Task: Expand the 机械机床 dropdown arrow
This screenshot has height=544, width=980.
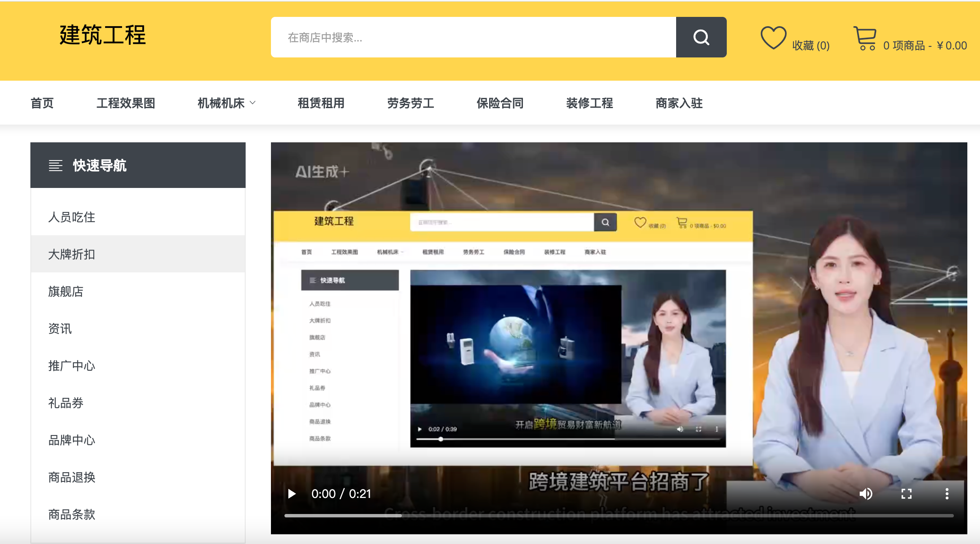Action: pyautogui.click(x=253, y=103)
